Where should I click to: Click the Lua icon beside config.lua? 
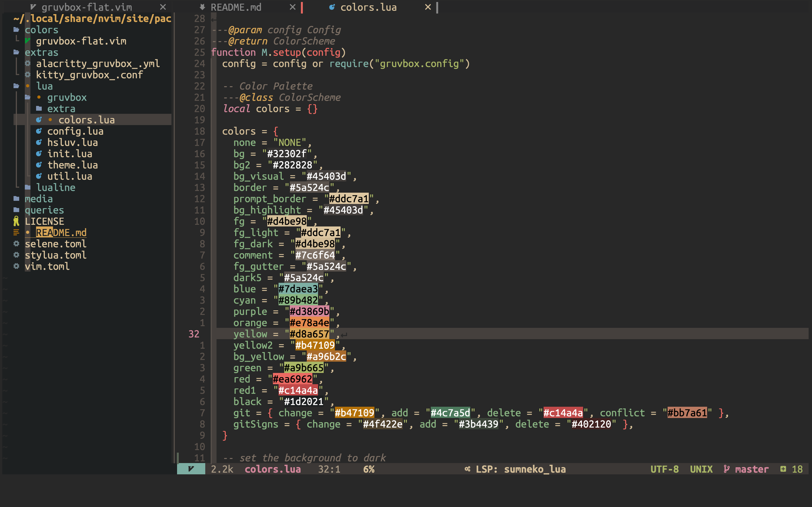click(x=39, y=131)
